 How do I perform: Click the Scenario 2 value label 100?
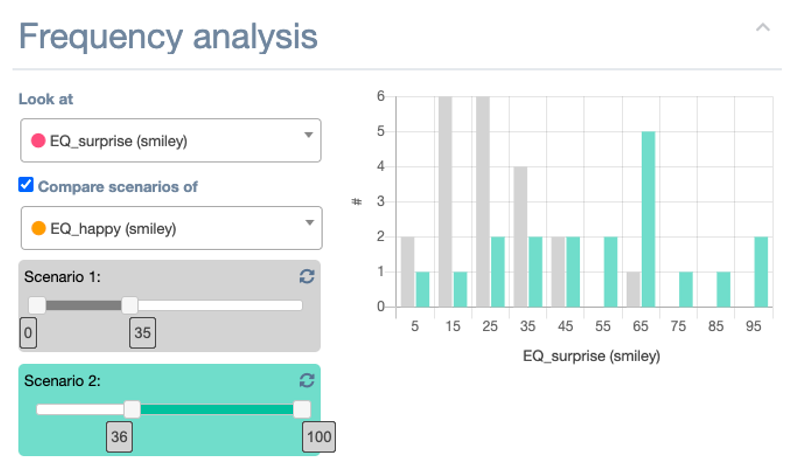[x=320, y=437]
